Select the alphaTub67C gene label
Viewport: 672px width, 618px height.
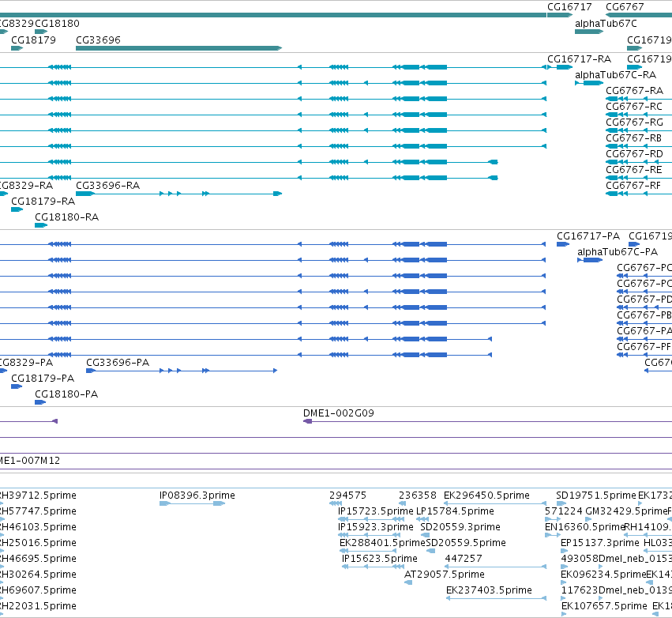(606, 23)
